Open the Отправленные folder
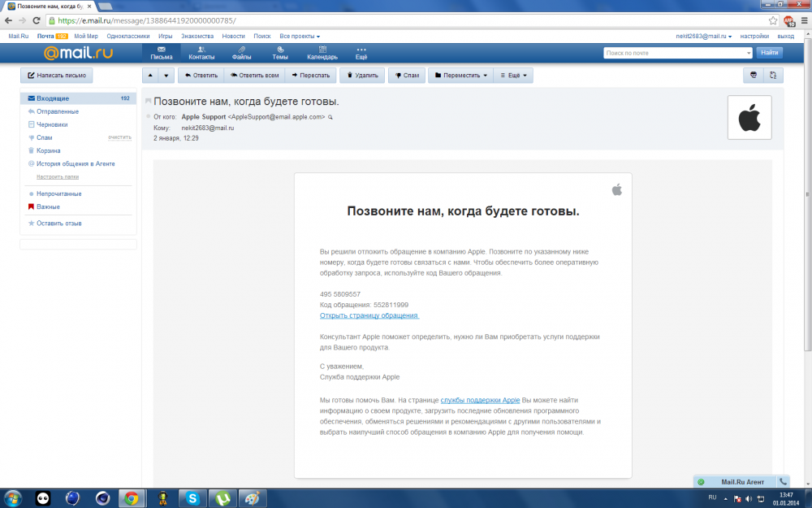This screenshot has height=508, width=812. click(58, 111)
